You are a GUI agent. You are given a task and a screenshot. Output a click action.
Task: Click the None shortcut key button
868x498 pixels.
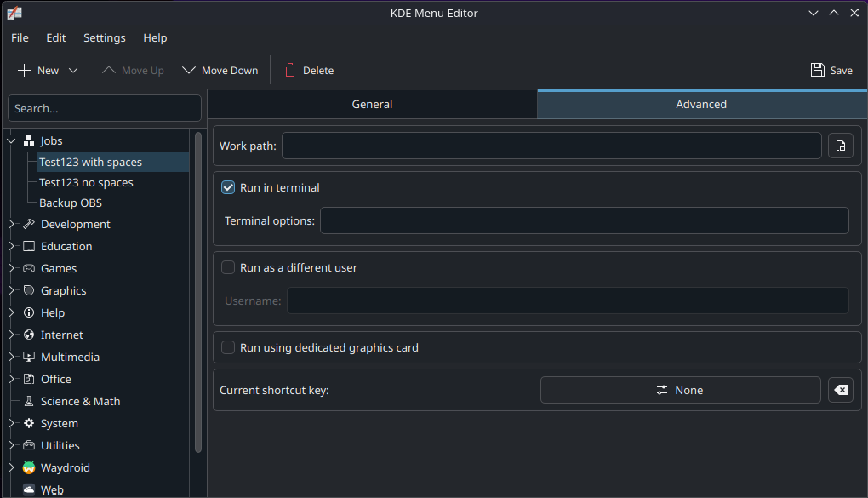point(680,390)
